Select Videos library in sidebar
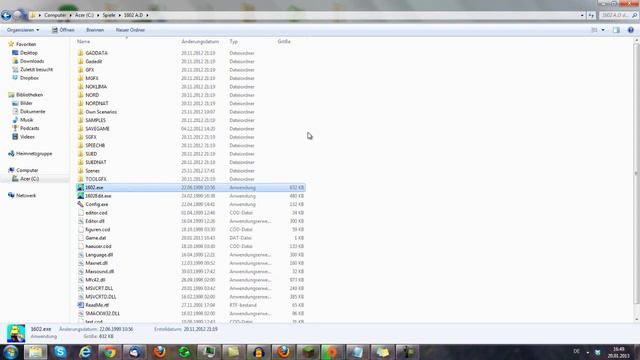This screenshot has width=640, height=360. tap(27, 137)
